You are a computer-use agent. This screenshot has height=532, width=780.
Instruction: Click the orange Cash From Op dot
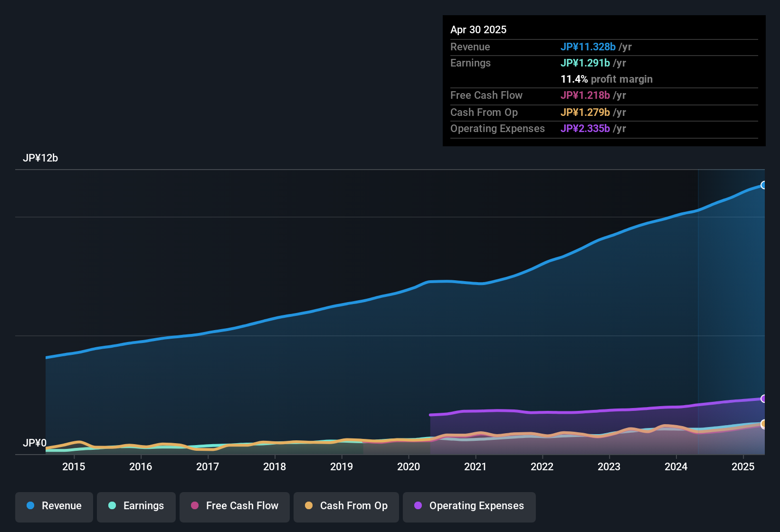309,506
